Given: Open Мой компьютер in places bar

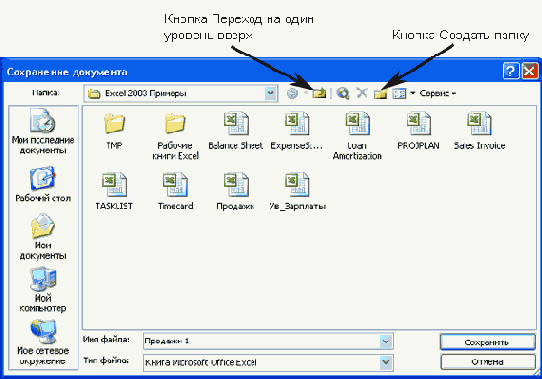Looking at the screenshot, I should [x=43, y=290].
